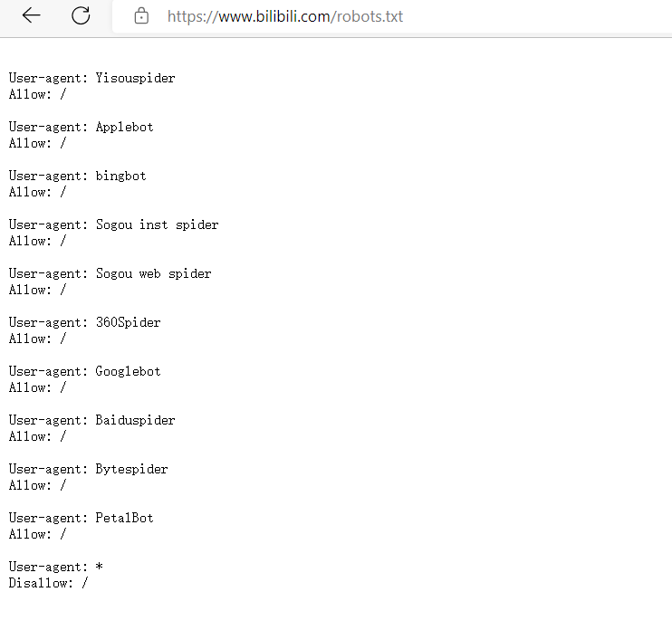Select the '360Spider' user-agent line

pos(85,322)
